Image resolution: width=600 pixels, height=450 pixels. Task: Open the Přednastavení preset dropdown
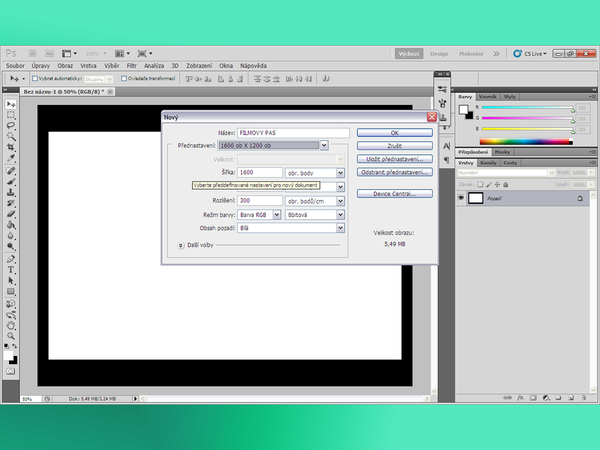(x=323, y=145)
